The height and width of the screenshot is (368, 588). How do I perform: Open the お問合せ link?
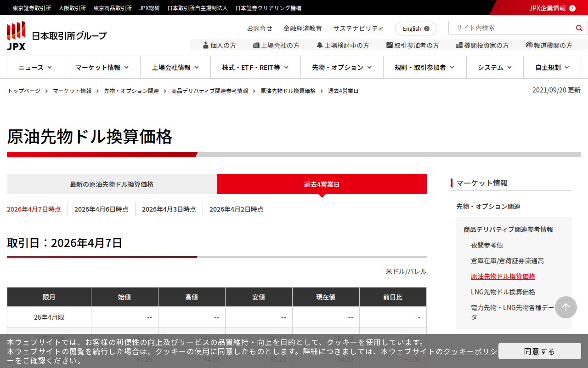tap(260, 28)
